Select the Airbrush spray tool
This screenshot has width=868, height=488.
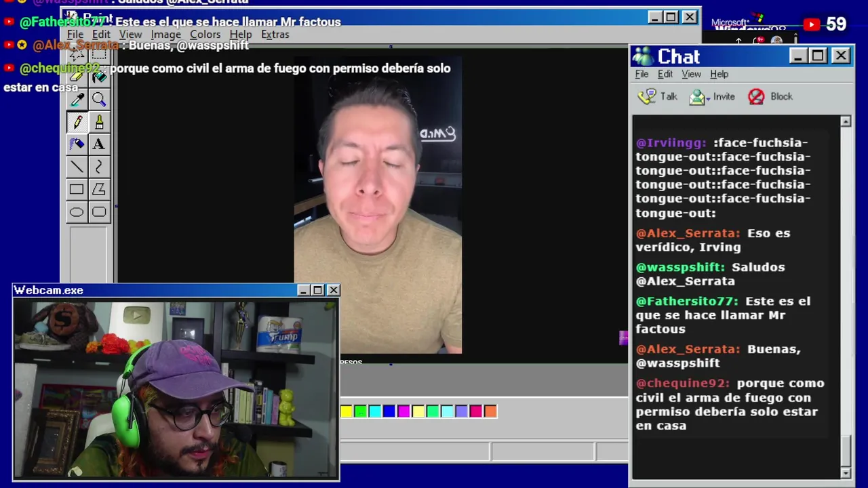(x=77, y=144)
